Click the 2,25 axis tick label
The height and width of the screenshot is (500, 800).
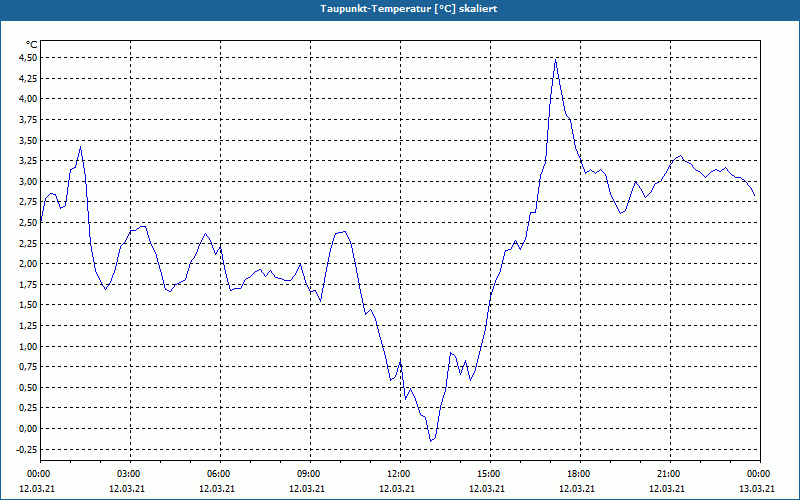29,243
